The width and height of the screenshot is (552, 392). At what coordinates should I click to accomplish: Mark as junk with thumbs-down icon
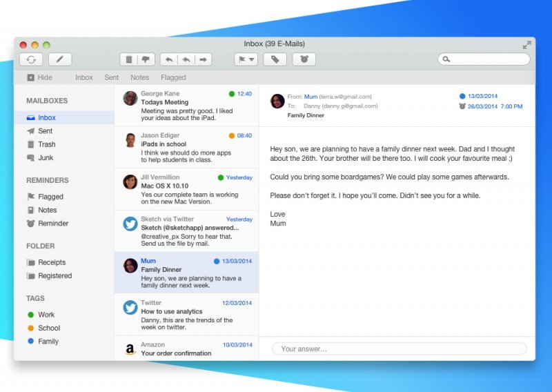pos(146,59)
